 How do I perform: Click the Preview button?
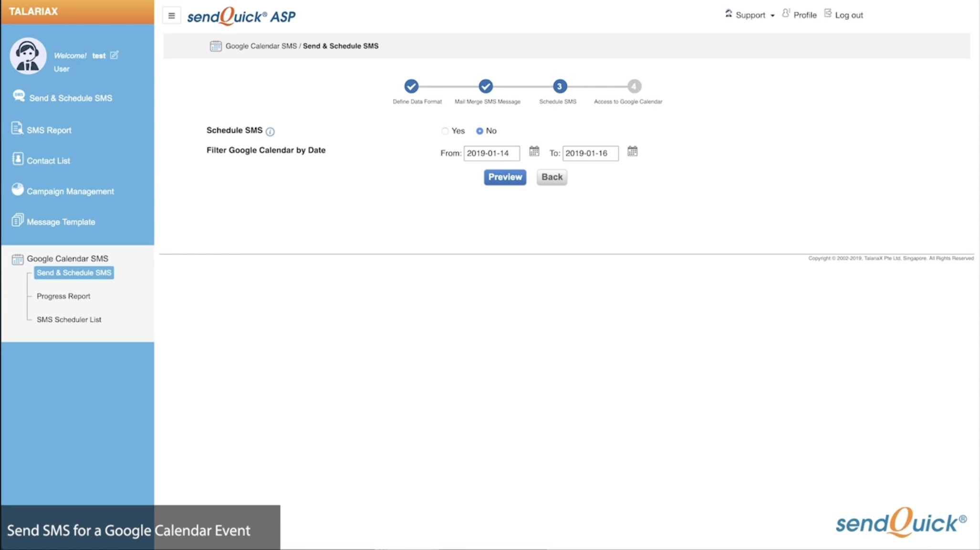coord(505,177)
